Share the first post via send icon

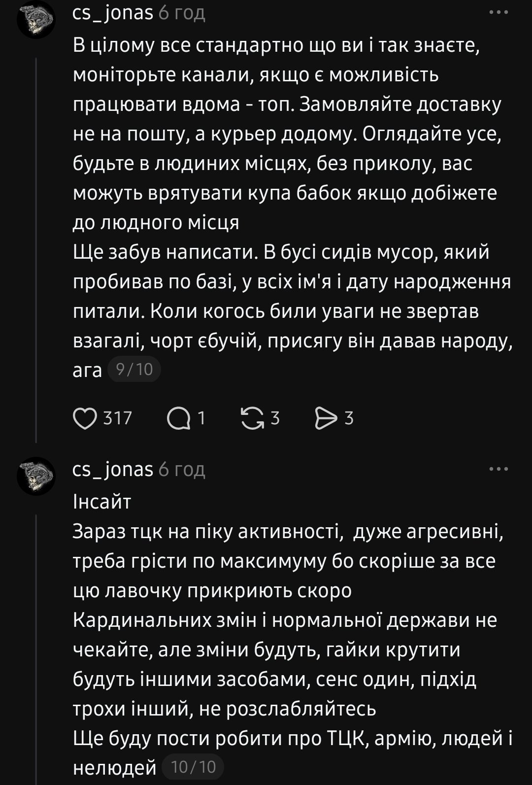click(325, 418)
